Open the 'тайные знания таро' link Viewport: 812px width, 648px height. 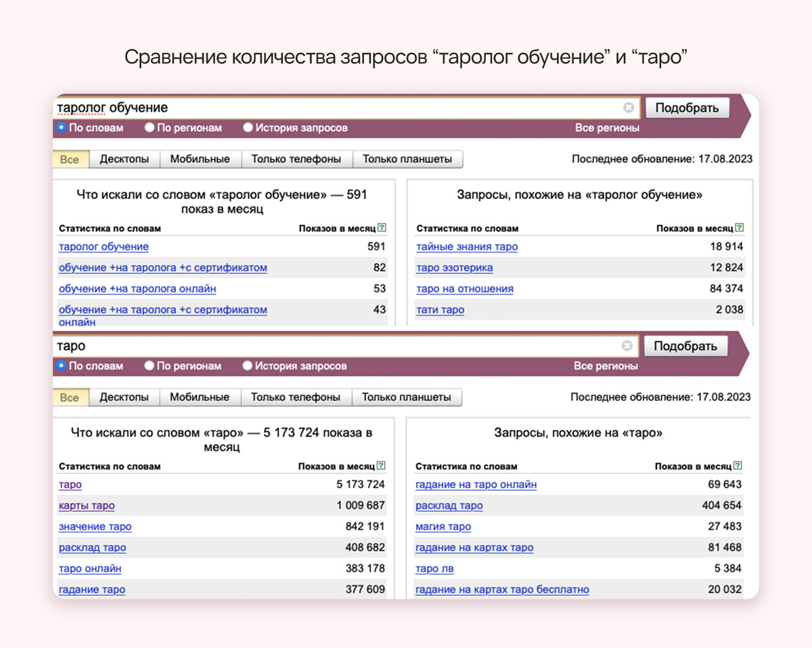pyautogui.click(x=467, y=247)
